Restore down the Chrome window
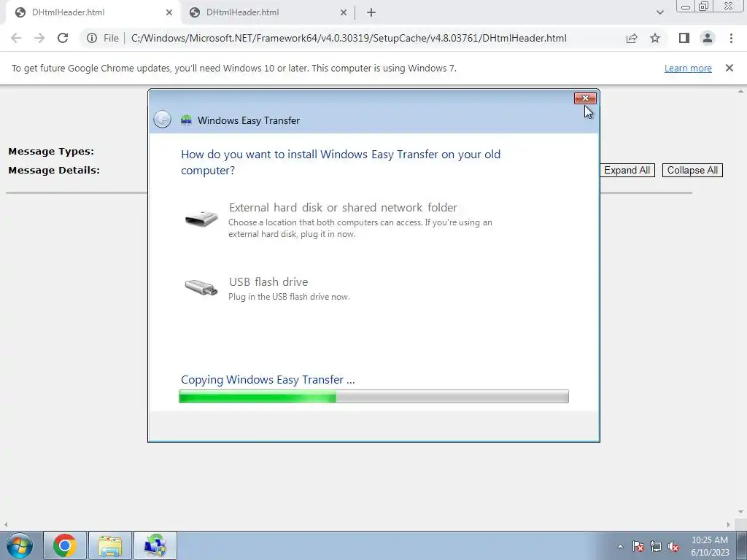This screenshot has width=747, height=560. (x=704, y=7)
